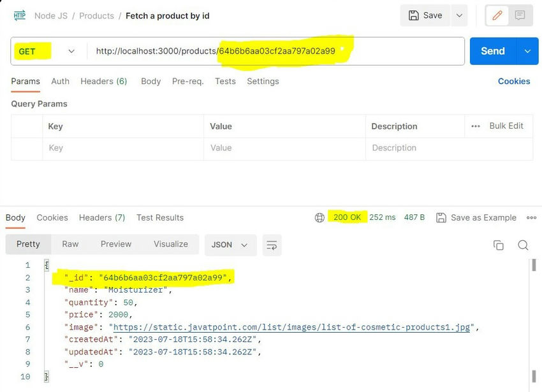Click the wrap lines icon
This screenshot has height=392, width=542.
[x=271, y=245]
